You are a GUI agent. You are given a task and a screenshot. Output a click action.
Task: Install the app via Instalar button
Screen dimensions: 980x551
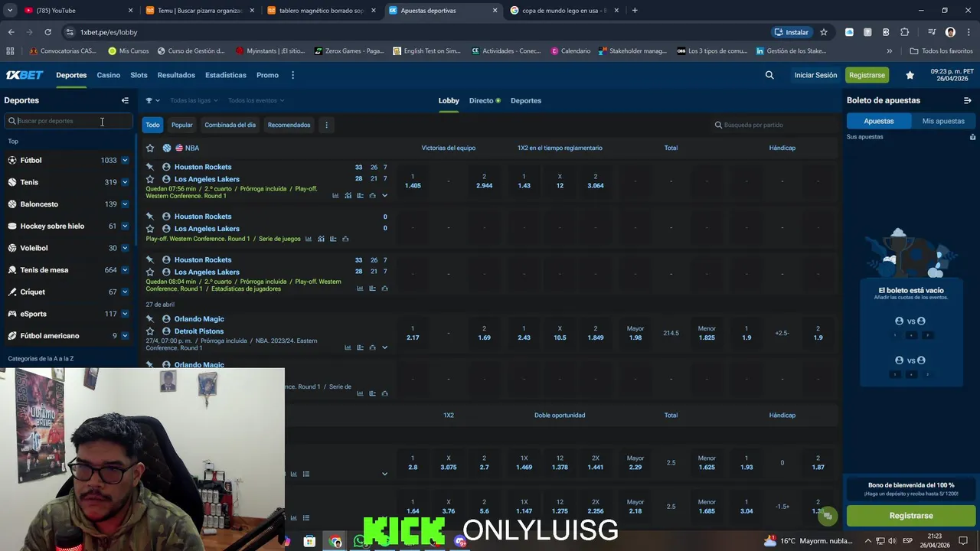792,32
